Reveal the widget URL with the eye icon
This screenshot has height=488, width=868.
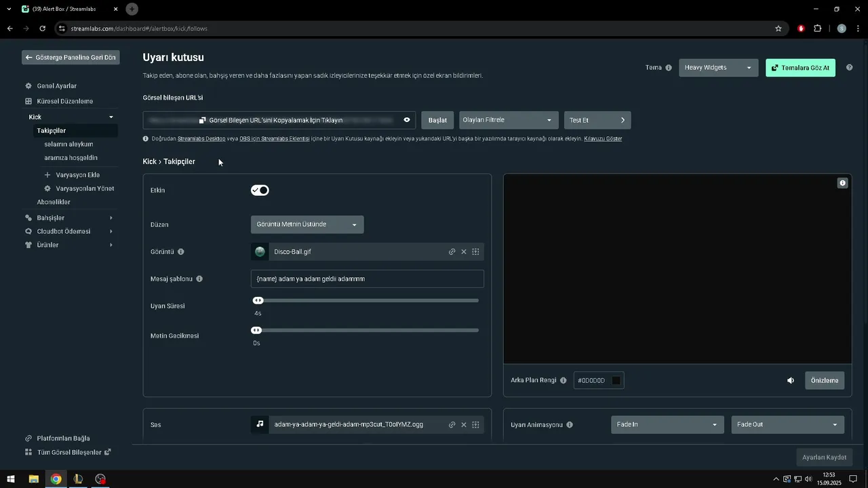pos(407,120)
